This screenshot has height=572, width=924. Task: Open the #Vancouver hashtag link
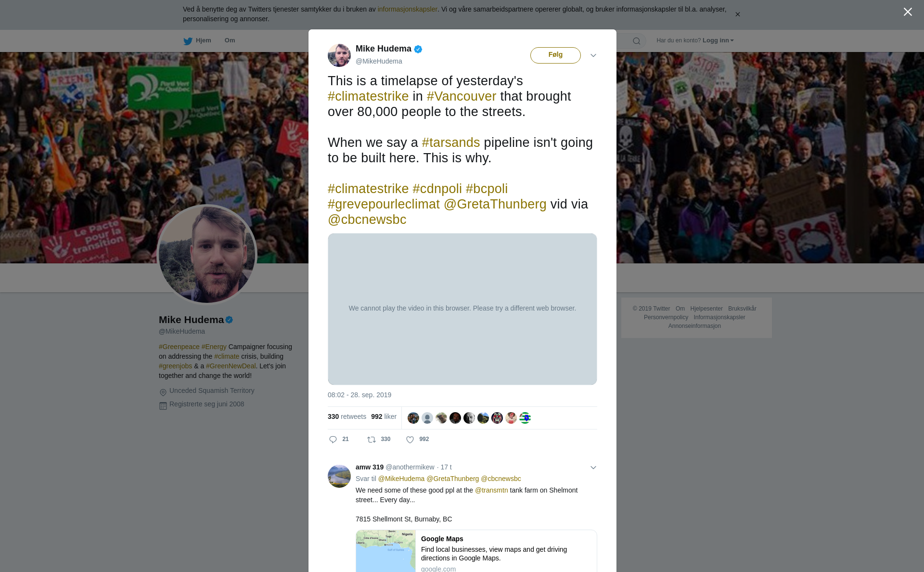pos(462,96)
